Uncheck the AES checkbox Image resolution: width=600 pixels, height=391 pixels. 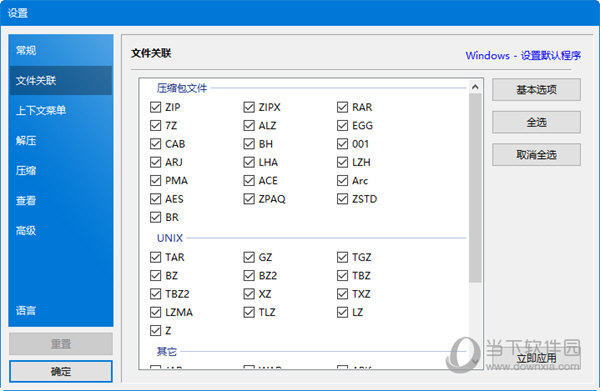pos(155,199)
